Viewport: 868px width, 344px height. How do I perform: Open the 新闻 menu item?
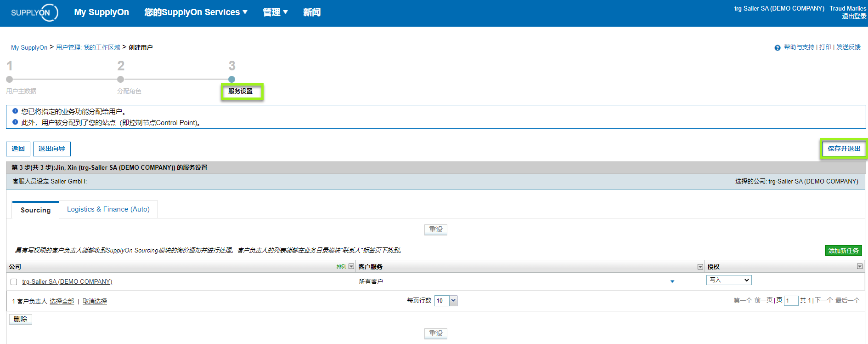point(312,12)
